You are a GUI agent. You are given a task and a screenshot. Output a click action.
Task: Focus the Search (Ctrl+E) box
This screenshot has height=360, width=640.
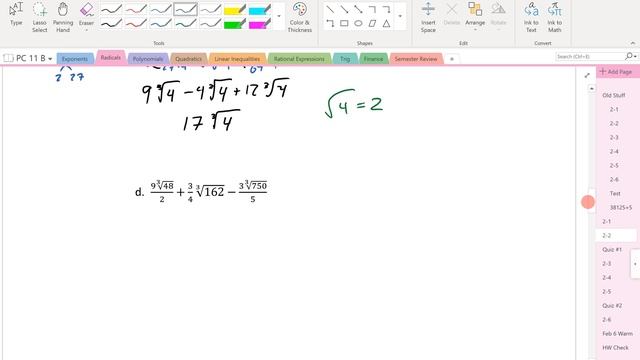click(590, 56)
